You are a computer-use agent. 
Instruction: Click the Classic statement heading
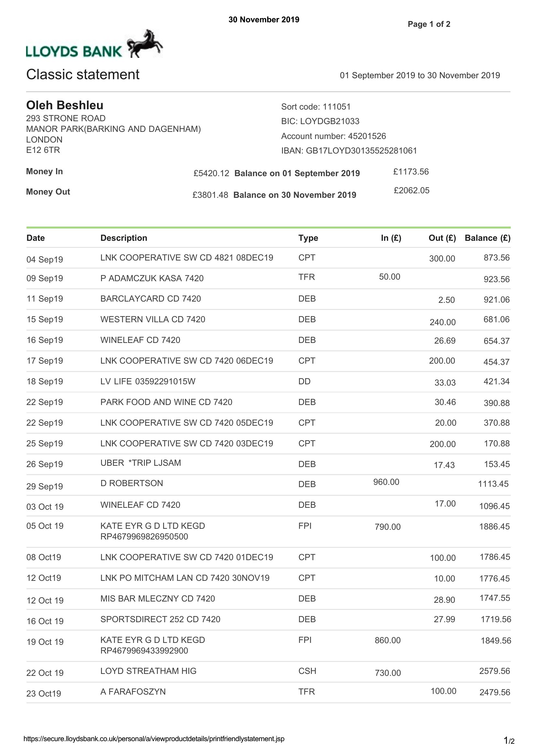(83, 75)
